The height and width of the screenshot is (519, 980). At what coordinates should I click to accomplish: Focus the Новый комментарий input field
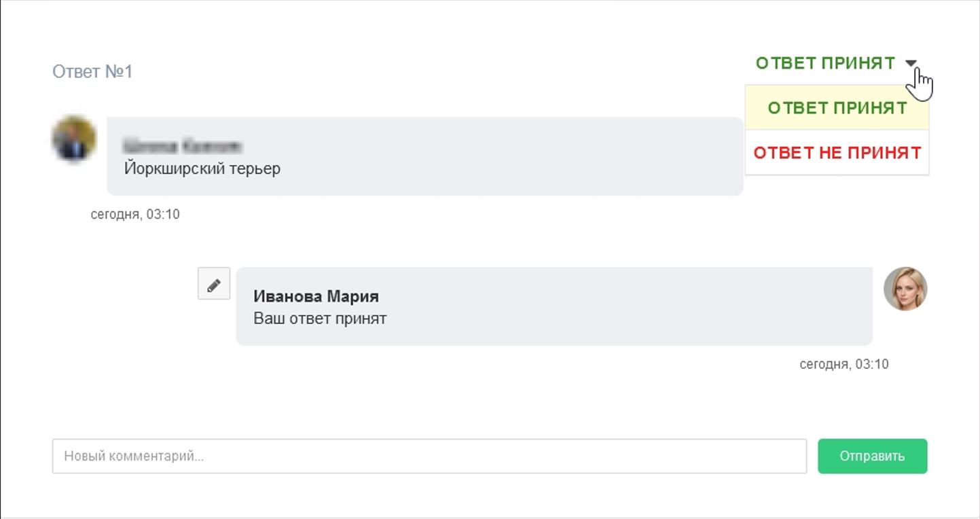pyautogui.click(x=429, y=456)
